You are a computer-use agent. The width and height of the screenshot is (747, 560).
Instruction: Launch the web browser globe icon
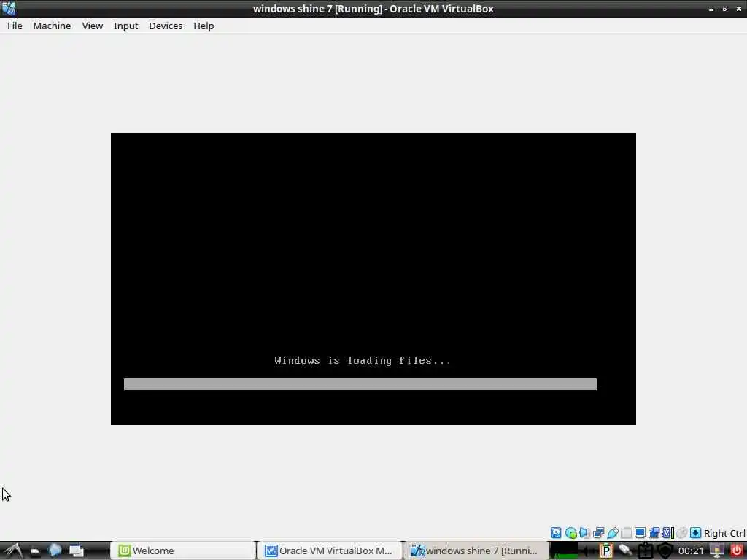pyautogui.click(x=55, y=551)
